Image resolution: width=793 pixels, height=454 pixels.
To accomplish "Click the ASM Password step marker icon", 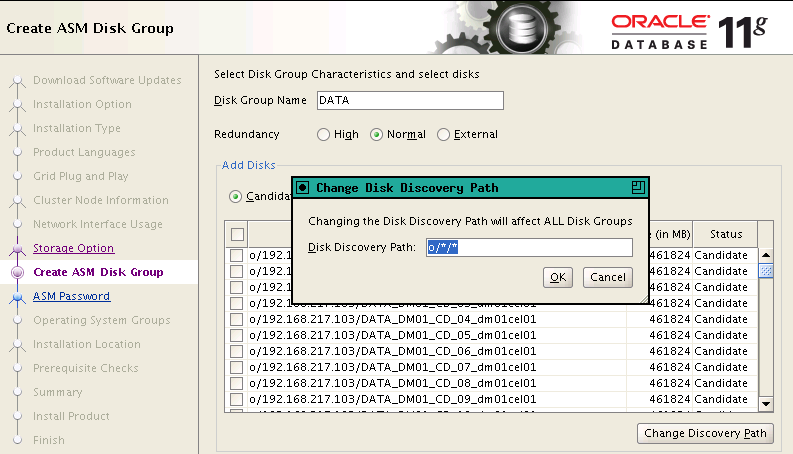I will pyautogui.click(x=17, y=296).
